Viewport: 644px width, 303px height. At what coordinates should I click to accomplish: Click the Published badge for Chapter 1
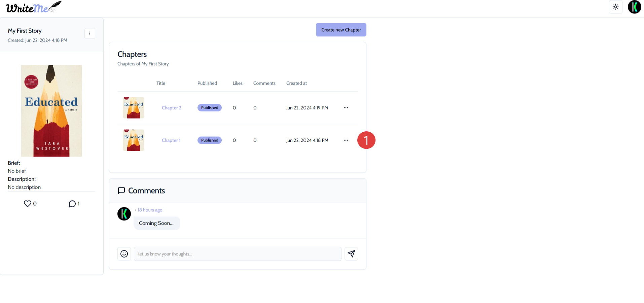[x=209, y=140]
